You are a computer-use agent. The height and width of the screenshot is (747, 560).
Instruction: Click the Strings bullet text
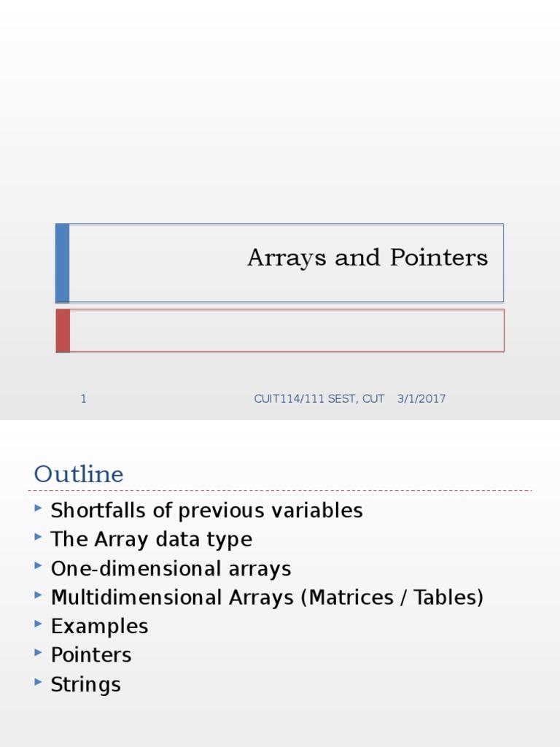(x=85, y=685)
